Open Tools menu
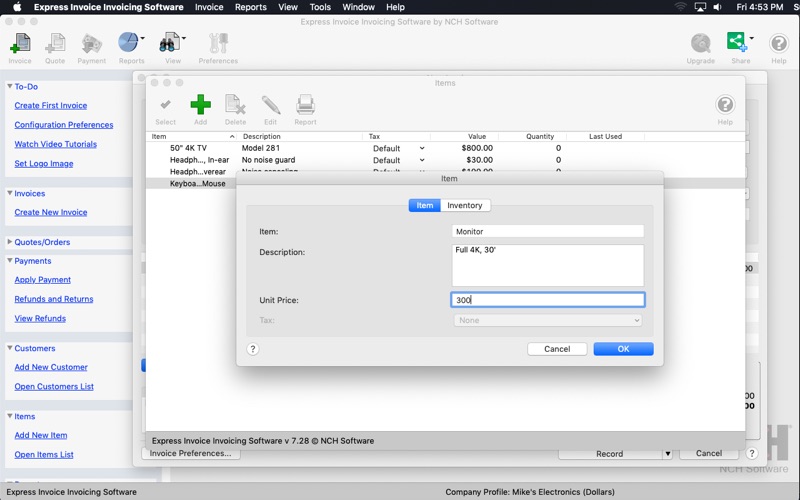The width and height of the screenshot is (800, 500). coord(320,7)
